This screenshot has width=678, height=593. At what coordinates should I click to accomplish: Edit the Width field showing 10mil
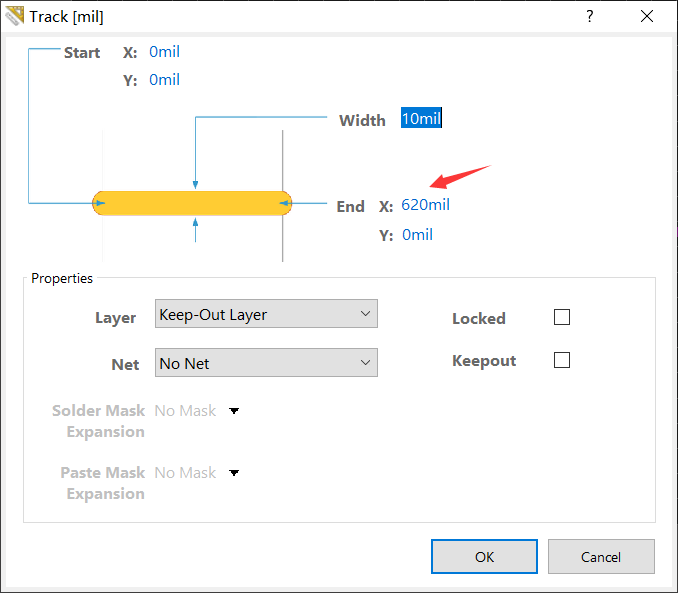click(421, 118)
